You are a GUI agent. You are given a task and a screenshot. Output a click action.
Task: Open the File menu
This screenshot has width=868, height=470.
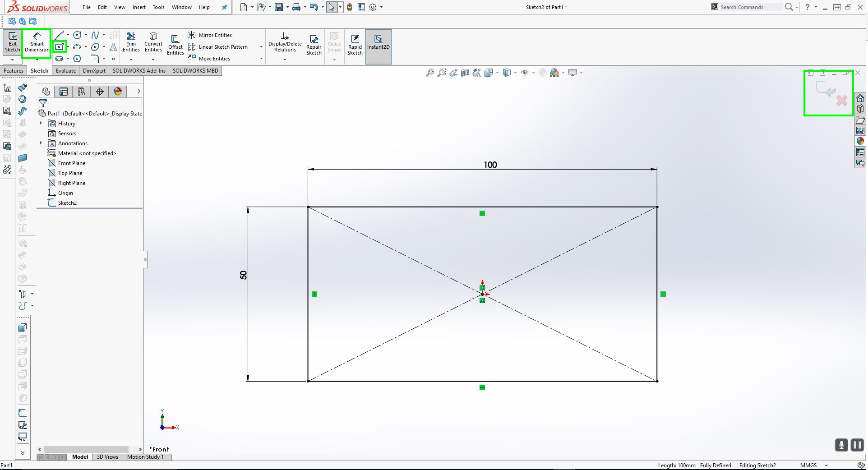(87, 7)
